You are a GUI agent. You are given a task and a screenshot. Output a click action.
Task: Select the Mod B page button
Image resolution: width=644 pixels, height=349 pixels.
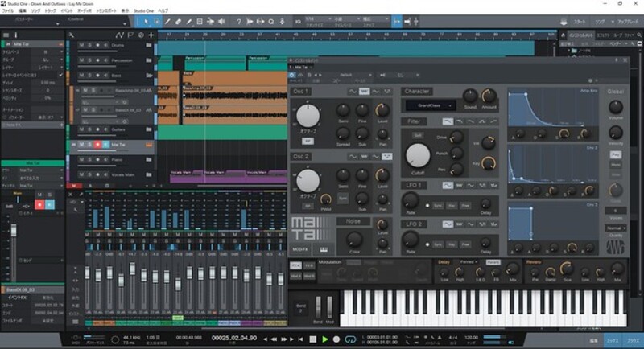tap(309, 277)
